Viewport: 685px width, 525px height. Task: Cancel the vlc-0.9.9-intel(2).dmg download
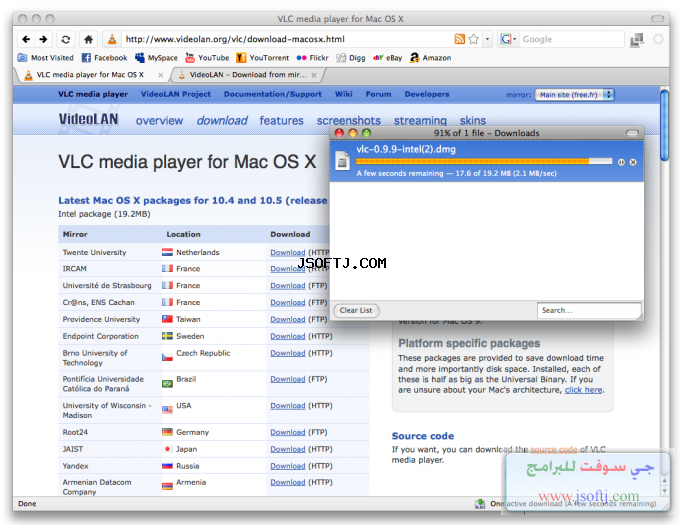(633, 162)
